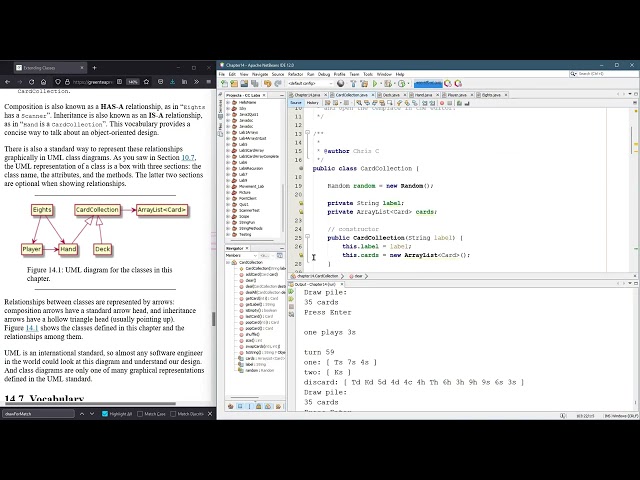The image size is (640, 480).
Task: Reload page in Firefox
Action: click(31, 82)
